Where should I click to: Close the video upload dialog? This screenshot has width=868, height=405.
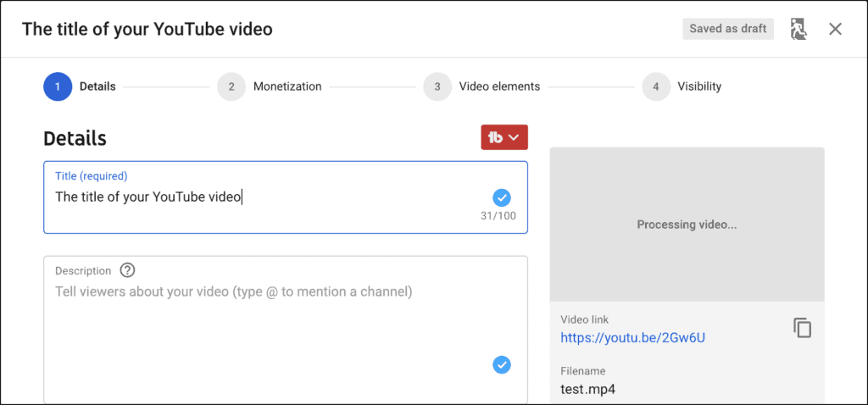[x=835, y=29]
